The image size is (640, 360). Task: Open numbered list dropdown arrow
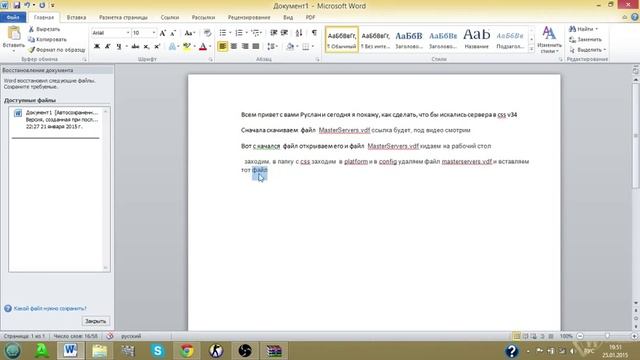(x=247, y=33)
